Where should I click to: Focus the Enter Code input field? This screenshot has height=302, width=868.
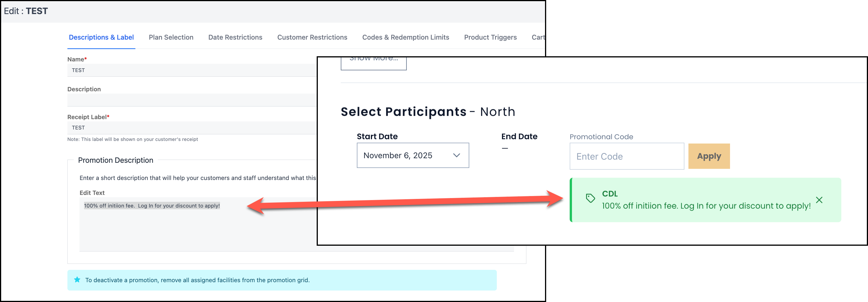point(626,156)
